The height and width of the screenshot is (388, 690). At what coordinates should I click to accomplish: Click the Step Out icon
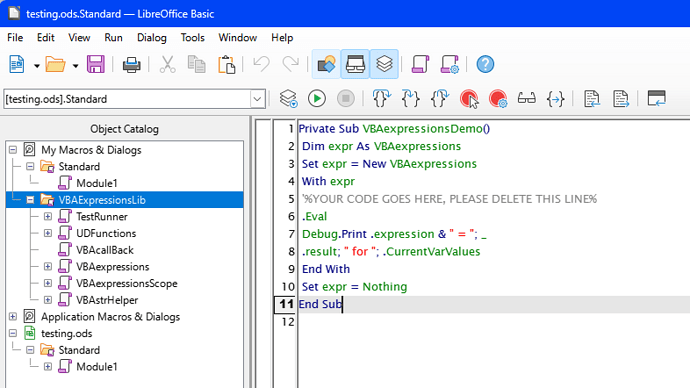coord(440,99)
